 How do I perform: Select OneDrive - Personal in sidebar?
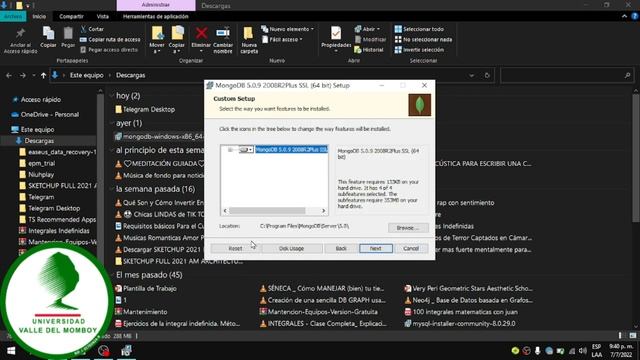[50, 115]
